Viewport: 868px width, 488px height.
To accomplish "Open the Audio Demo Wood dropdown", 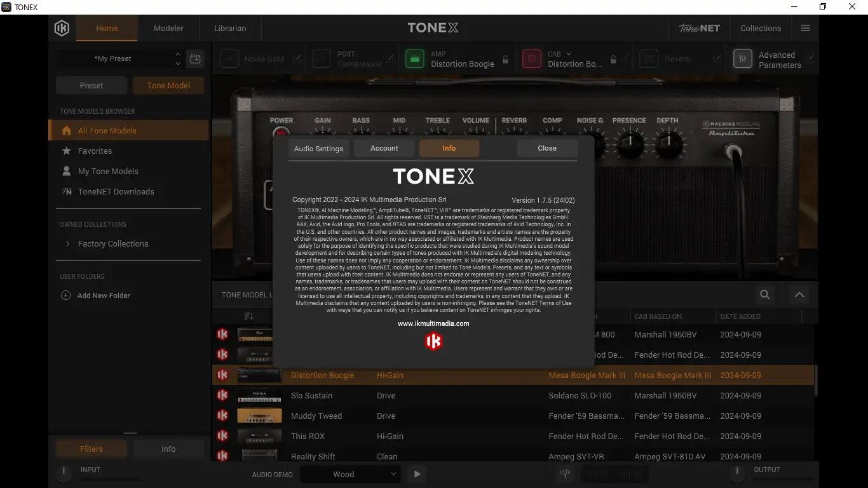I will pyautogui.click(x=350, y=474).
